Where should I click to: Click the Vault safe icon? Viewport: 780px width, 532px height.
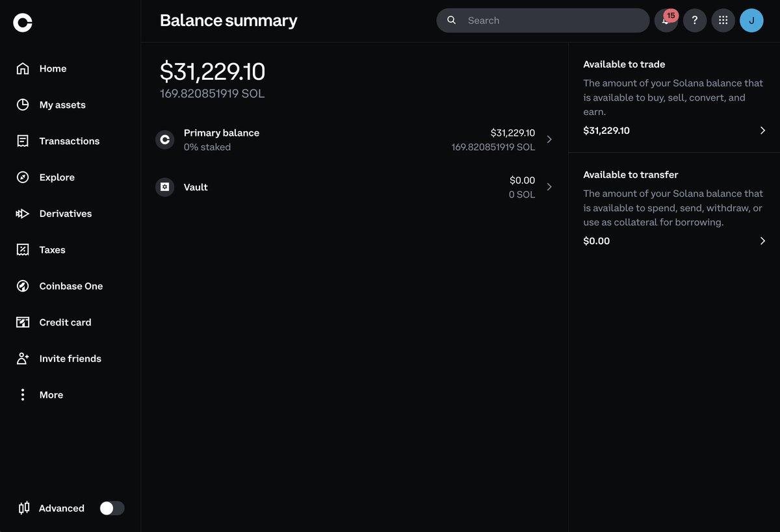pos(164,187)
